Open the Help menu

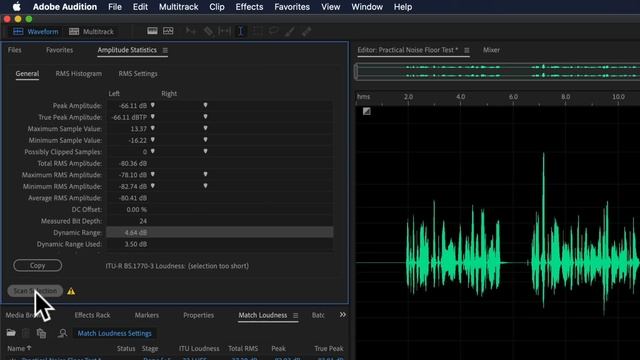pyautogui.click(x=403, y=7)
